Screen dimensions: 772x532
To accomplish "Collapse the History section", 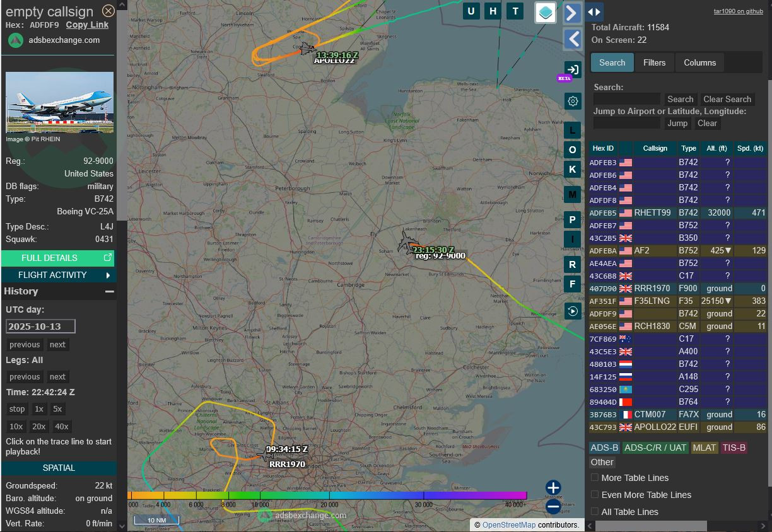I will [x=110, y=291].
